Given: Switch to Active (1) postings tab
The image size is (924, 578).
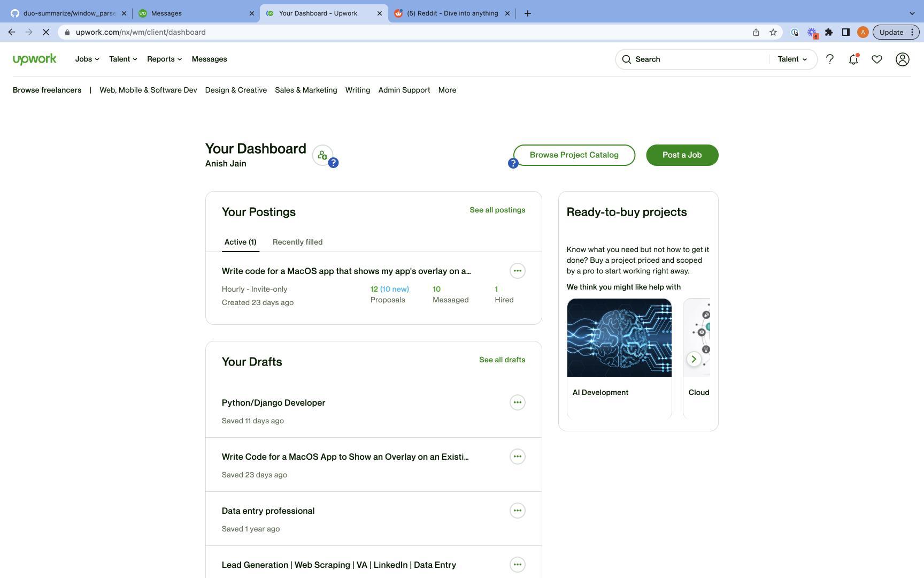Looking at the screenshot, I should [x=240, y=242].
